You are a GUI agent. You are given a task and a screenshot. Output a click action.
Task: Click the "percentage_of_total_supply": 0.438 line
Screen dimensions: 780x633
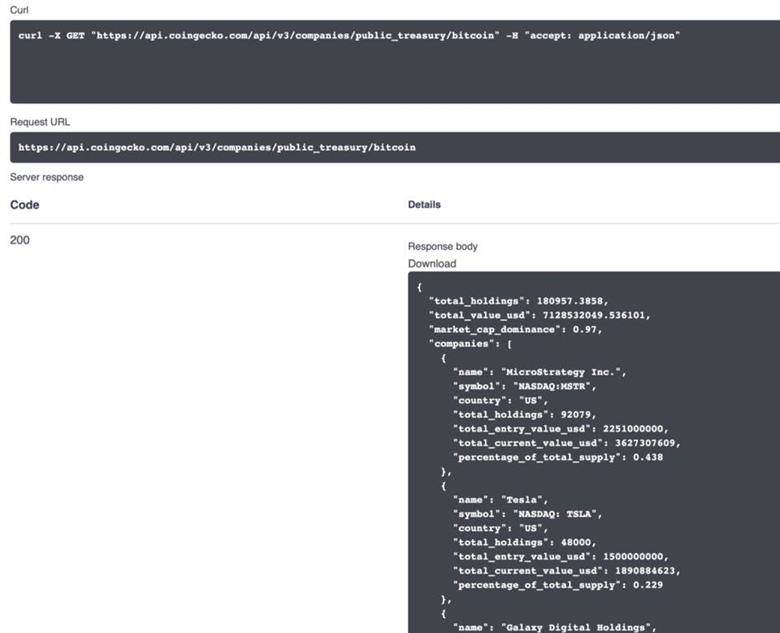[558, 457]
